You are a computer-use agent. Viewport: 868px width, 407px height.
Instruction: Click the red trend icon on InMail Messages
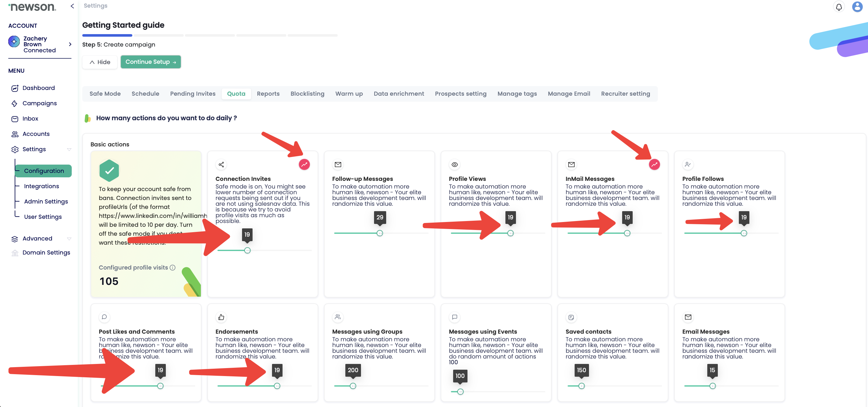[x=654, y=164]
